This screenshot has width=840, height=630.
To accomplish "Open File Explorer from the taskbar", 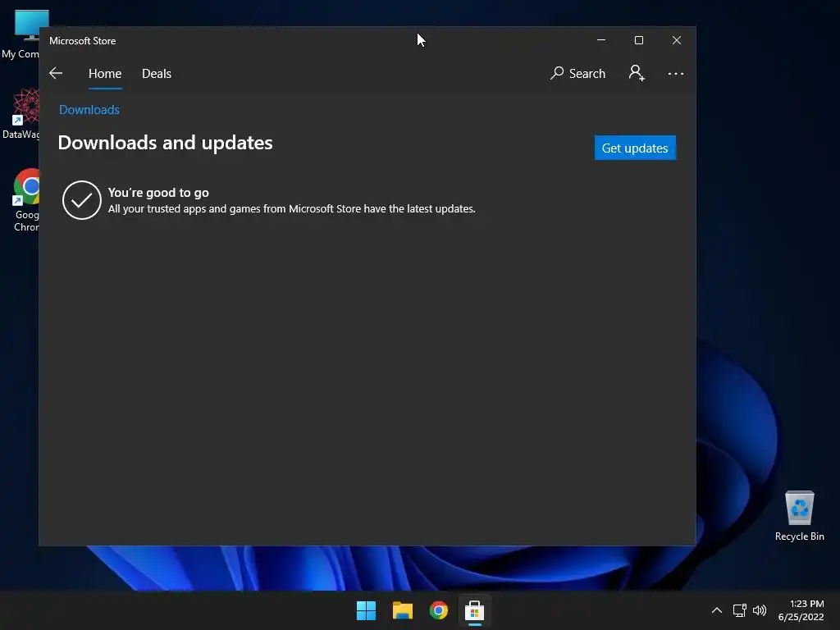I will coord(402,610).
